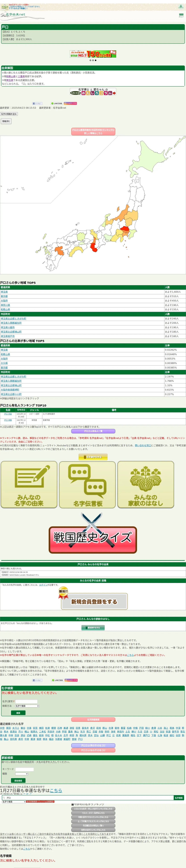
Task: Share via LINE button beneath the column banner
Action: click(x=56, y=103)
